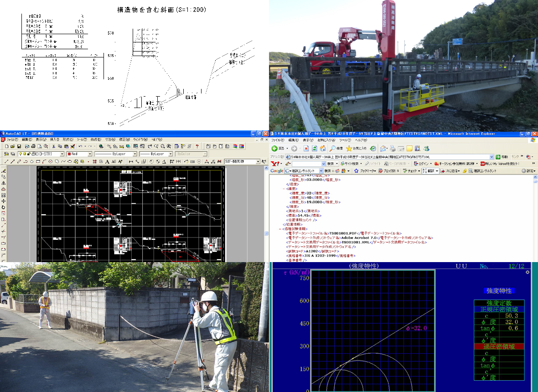Click the Home icon in Internet Explorer
The height and width of the screenshot is (392, 538).
click(x=323, y=148)
